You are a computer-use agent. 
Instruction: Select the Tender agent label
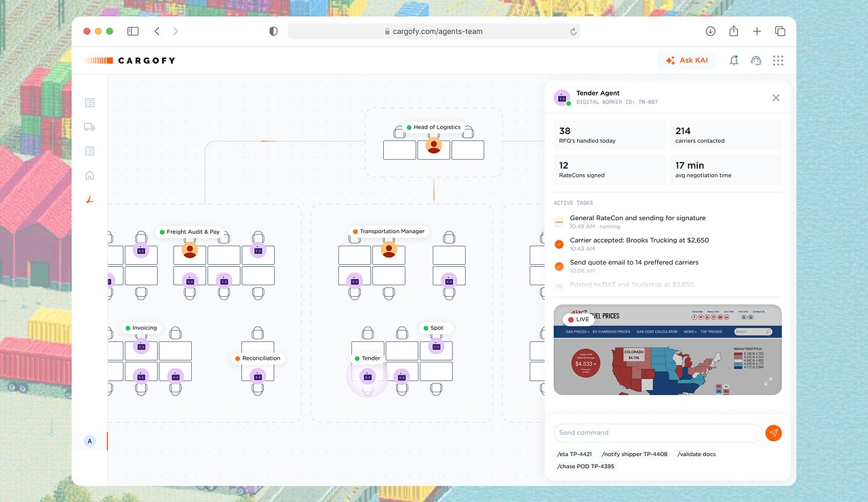[x=367, y=358]
